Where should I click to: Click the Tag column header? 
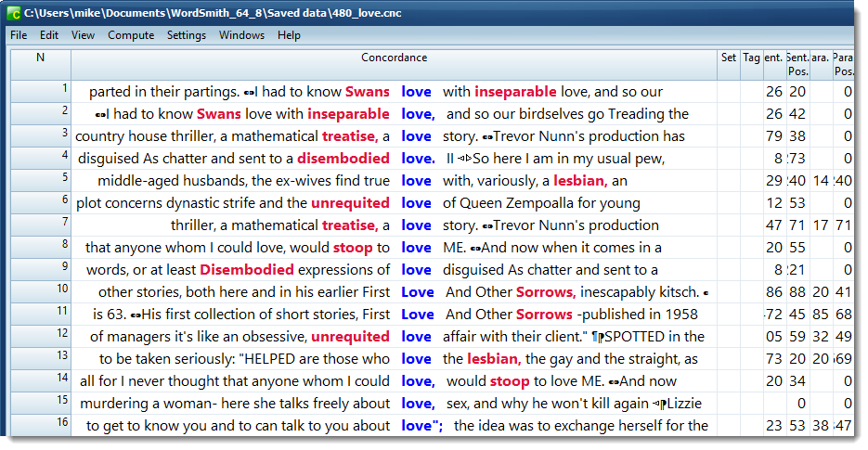(x=751, y=64)
